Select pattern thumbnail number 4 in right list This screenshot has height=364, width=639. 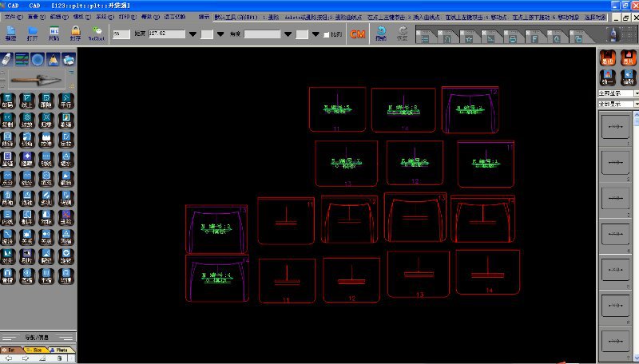click(x=615, y=235)
